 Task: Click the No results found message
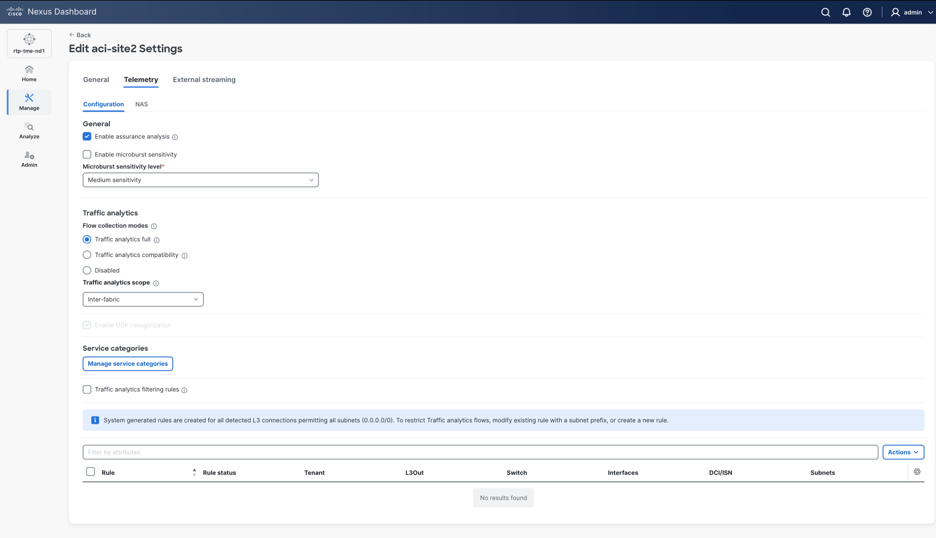point(503,497)
